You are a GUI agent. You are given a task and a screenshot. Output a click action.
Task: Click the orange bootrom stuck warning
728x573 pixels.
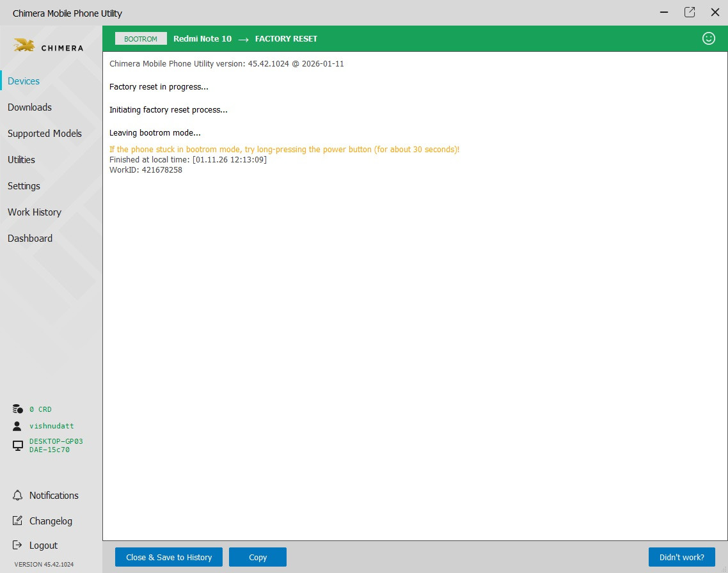click(284, 150)
